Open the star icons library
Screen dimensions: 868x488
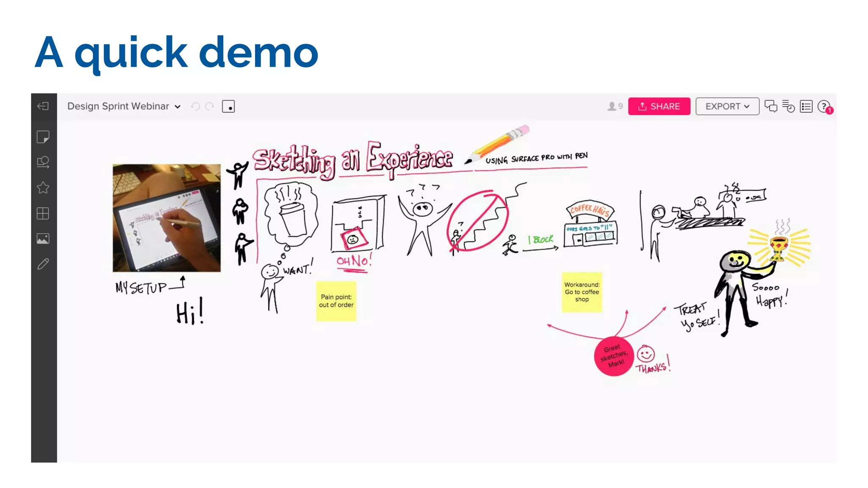click(43, 188)
